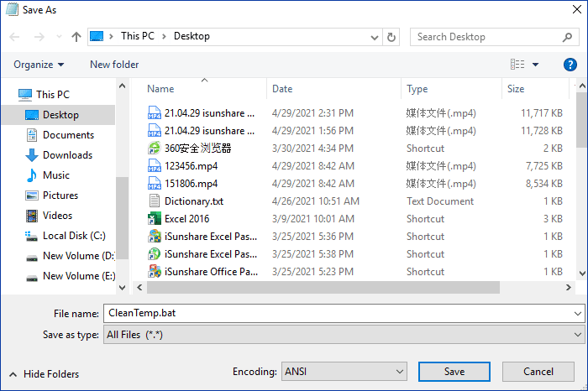Click date 3/9/2021 10:01 AM
The image size is (588, 391).
coord(313,219)
